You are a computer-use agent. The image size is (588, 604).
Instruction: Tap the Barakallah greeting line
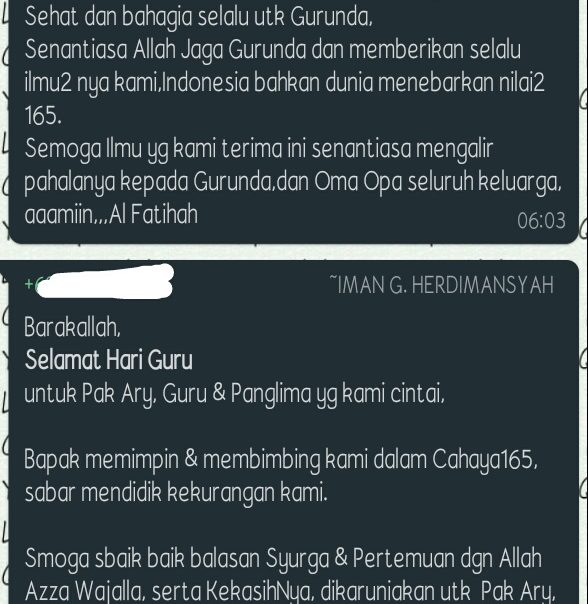coord(73,327)
